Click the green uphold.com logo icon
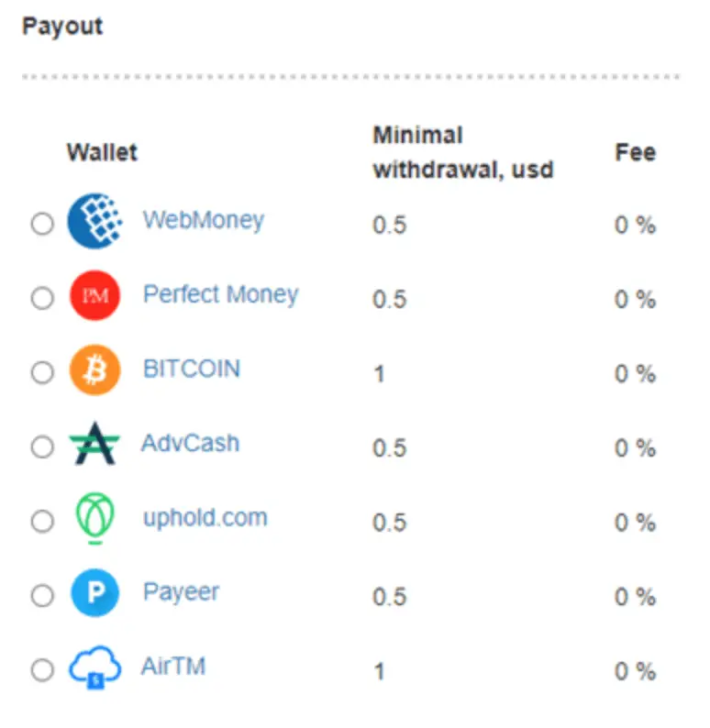710x728 pixels. point(95,518)
